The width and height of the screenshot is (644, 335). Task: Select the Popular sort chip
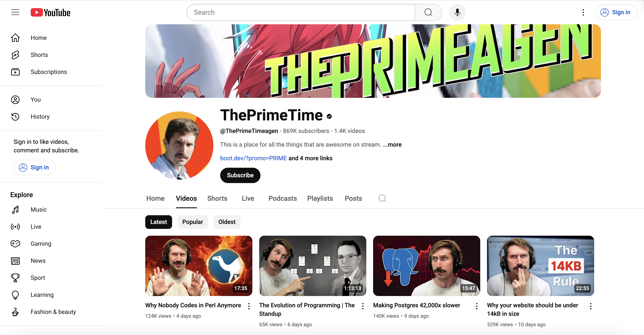(193, 222)
